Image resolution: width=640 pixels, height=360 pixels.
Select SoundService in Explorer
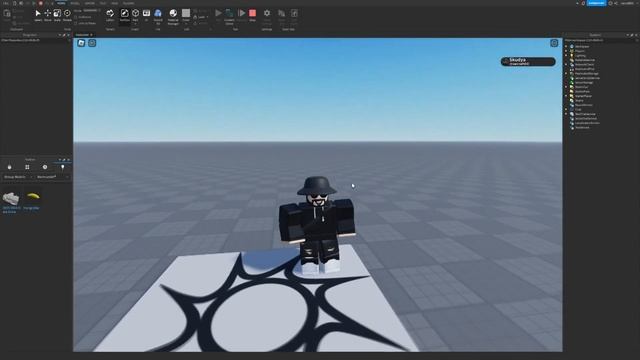click(584, 105)
